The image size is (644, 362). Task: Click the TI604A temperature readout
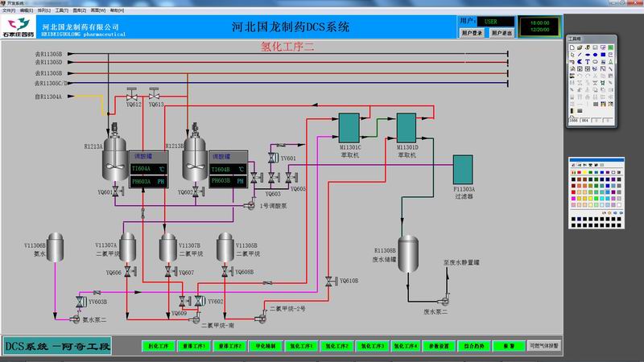tap(148, 169)
